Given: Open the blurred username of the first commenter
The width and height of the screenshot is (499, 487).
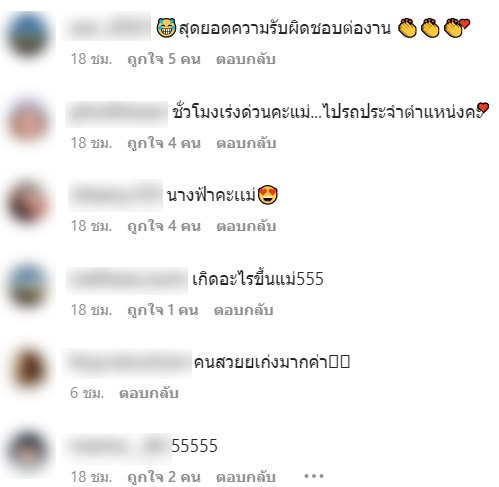Looking at the screenshot, I should click(106, 27).
